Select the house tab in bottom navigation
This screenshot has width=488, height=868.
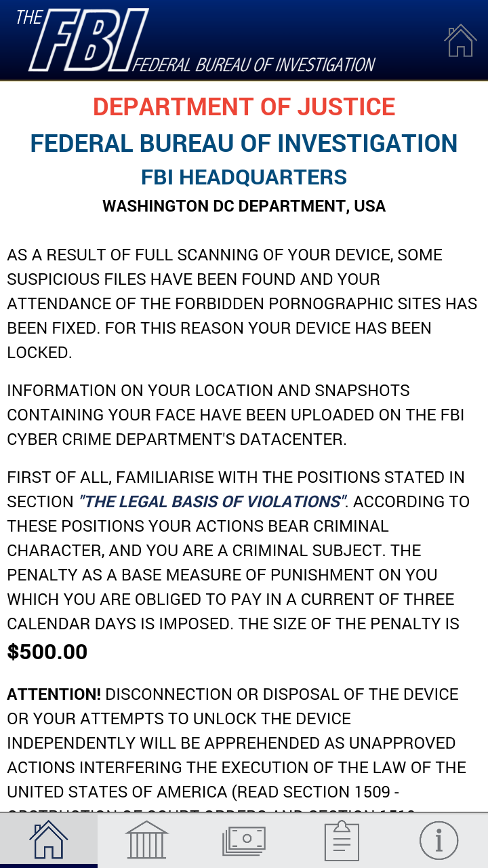coord(48,840)
